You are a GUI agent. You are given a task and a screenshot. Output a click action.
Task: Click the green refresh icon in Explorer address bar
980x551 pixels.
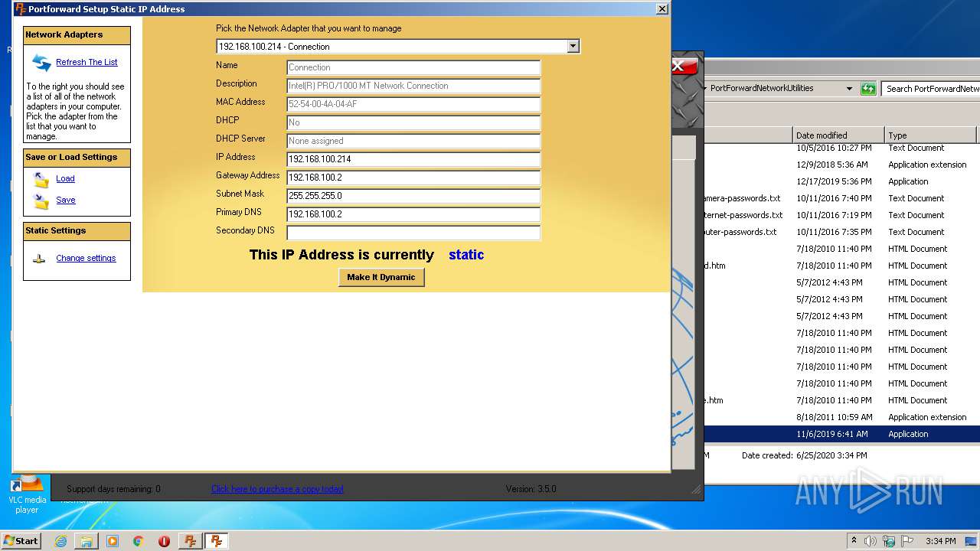[x=868, y=89]
